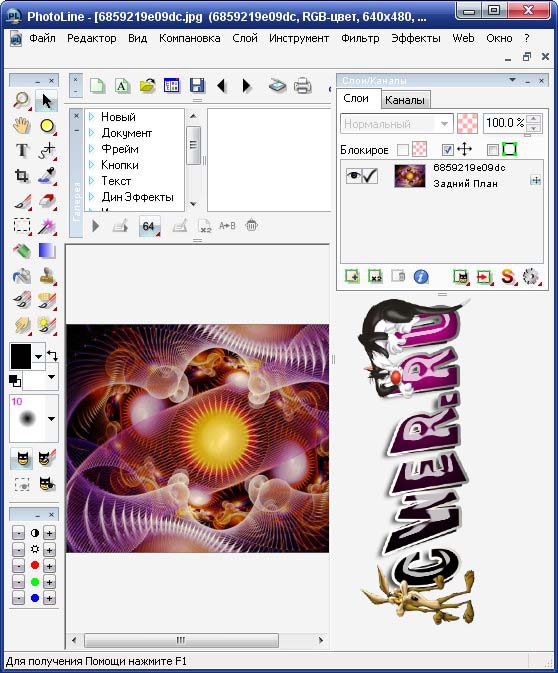Select the Text tool

click(x=21, y=150)
